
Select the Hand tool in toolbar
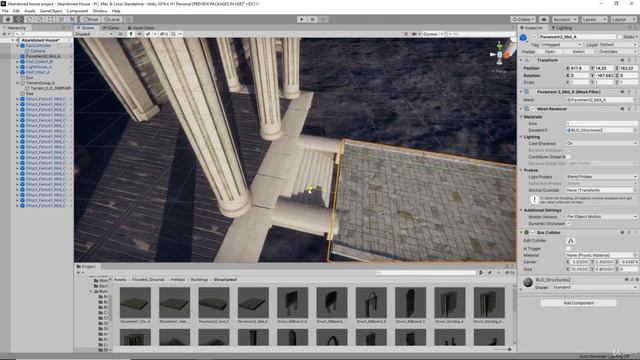[x=8, y=19]
